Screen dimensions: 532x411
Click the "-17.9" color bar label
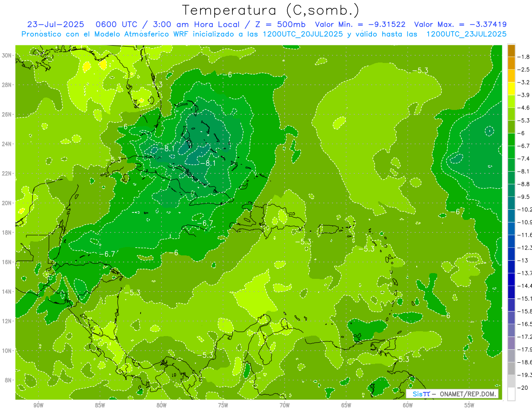point(525,349)
